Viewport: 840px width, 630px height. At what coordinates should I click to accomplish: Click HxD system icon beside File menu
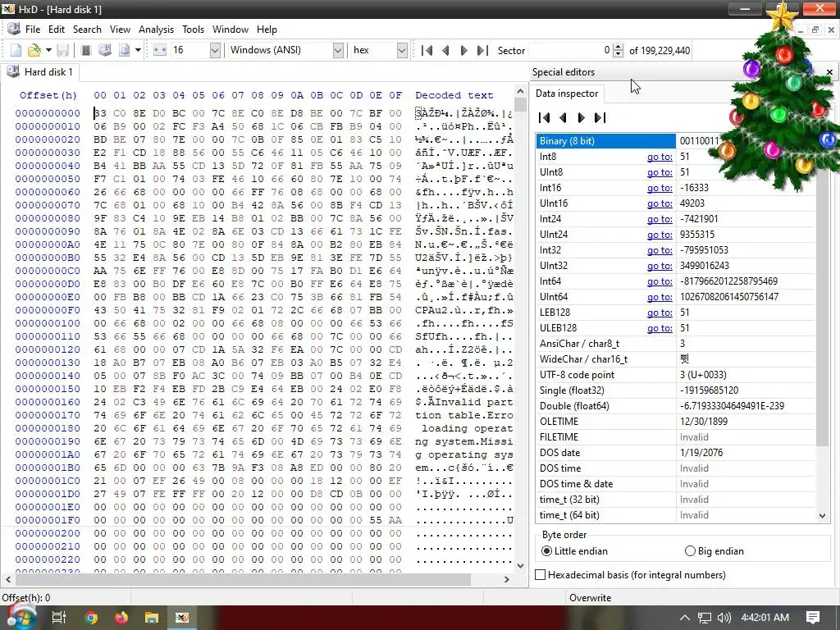tap(14, 29)
